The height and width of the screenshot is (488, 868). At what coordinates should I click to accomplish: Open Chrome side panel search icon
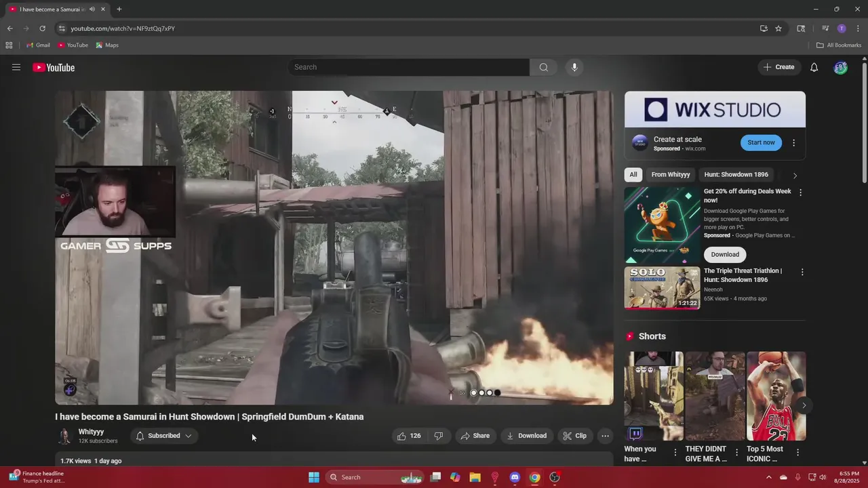pyautogui.click(x=801, y=28)
